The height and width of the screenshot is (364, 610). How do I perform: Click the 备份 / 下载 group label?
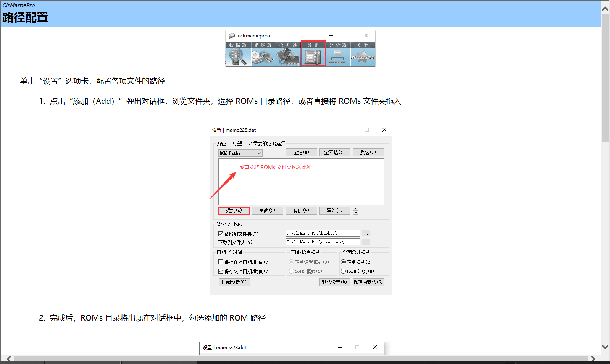(x=229, y=224)
